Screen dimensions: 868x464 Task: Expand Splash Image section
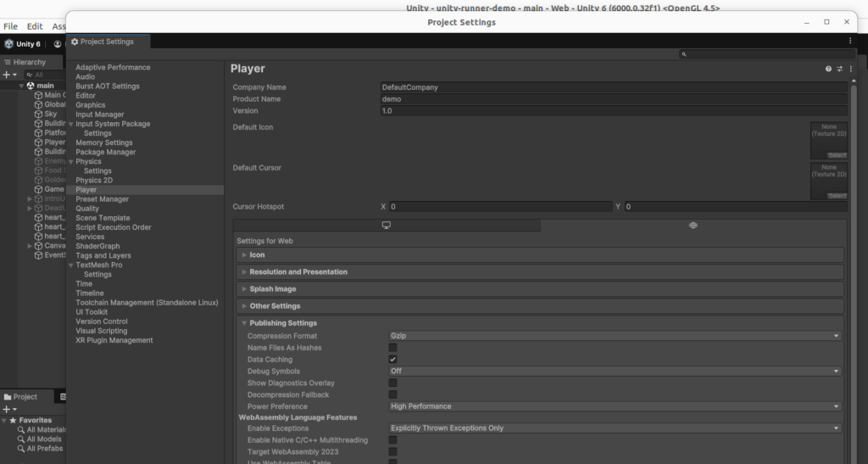click(540, 289)
